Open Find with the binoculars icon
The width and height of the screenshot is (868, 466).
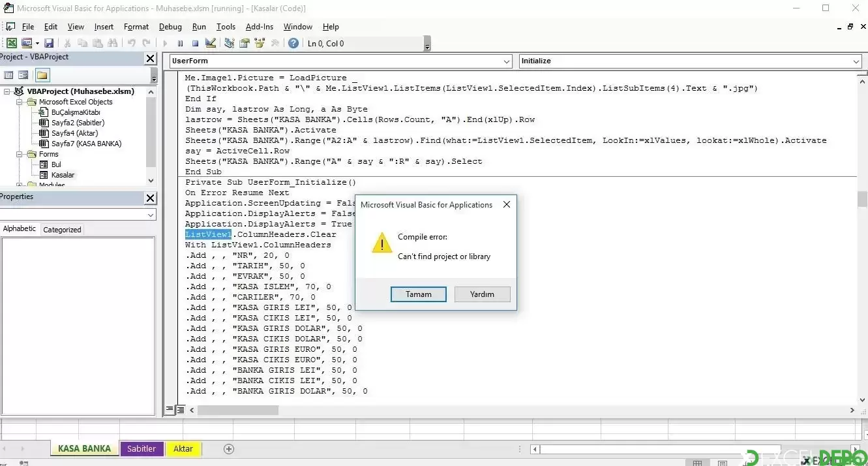112,43
